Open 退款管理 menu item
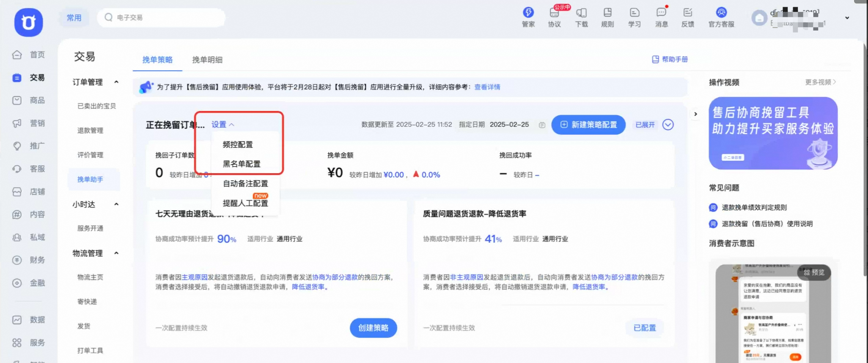Viewport: 868px width, 363px height. point(90,130)
